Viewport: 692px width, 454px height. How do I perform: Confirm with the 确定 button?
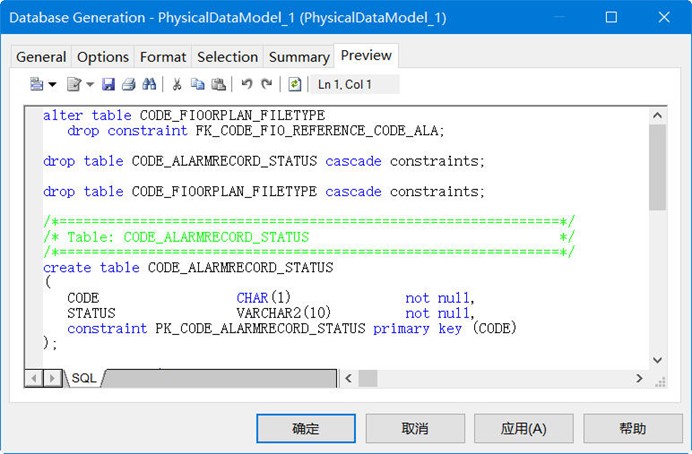[x=306, y=428]
